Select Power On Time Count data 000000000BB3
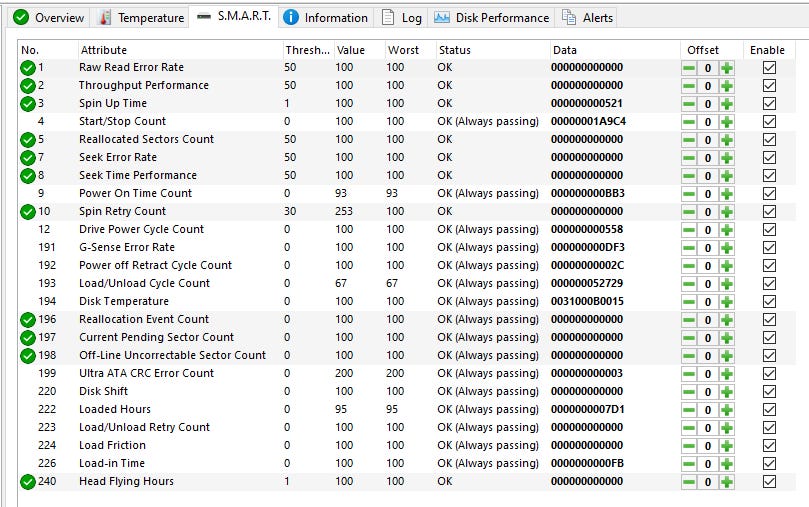 (588, 194)
